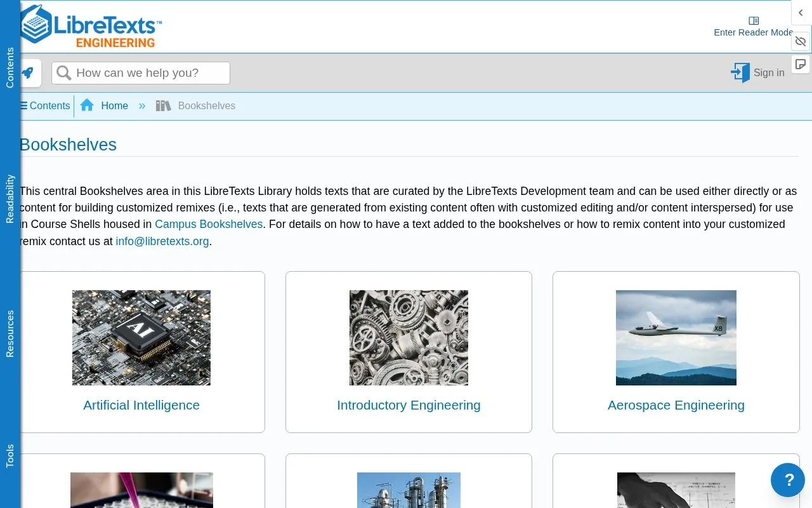Click the industrial plant towers thumbnail
The width and height of the screenshot is (812, 508).
coord(409,490)
